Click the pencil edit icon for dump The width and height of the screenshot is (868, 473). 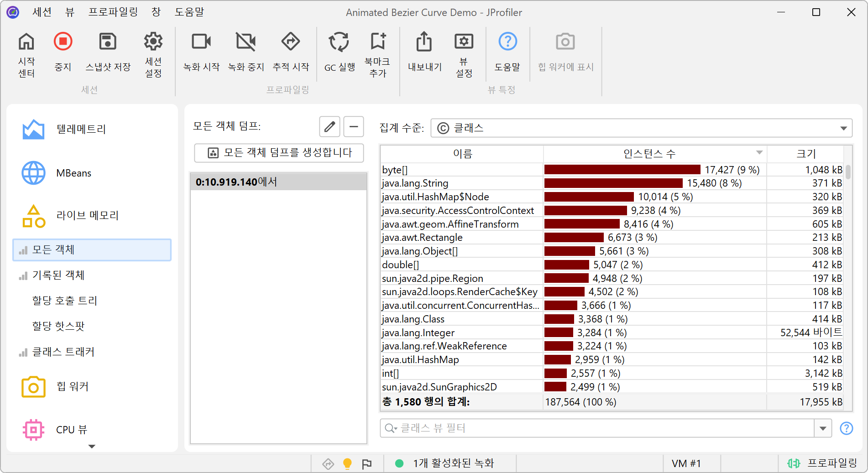(329, 126)
